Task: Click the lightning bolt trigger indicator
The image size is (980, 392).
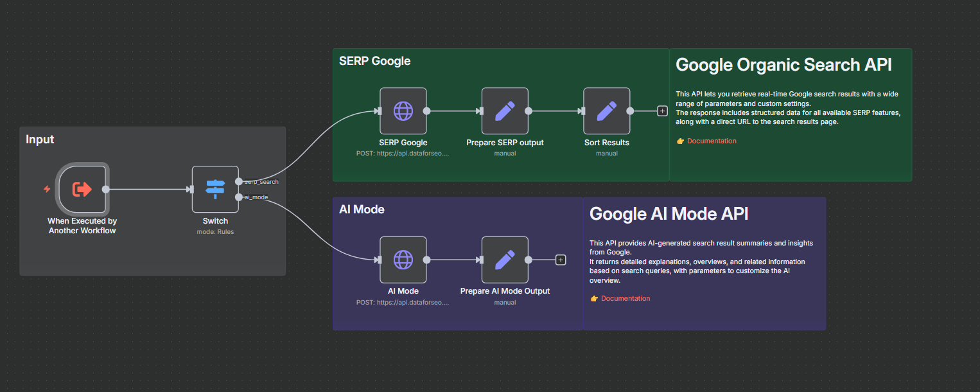Action: [x=47, y=189]
